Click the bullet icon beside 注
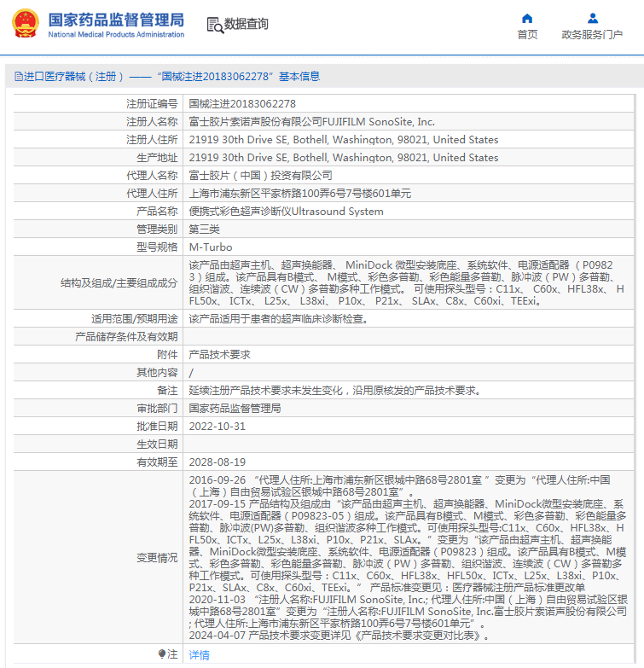Screen dimensions: 644x668 pos(162,653)
